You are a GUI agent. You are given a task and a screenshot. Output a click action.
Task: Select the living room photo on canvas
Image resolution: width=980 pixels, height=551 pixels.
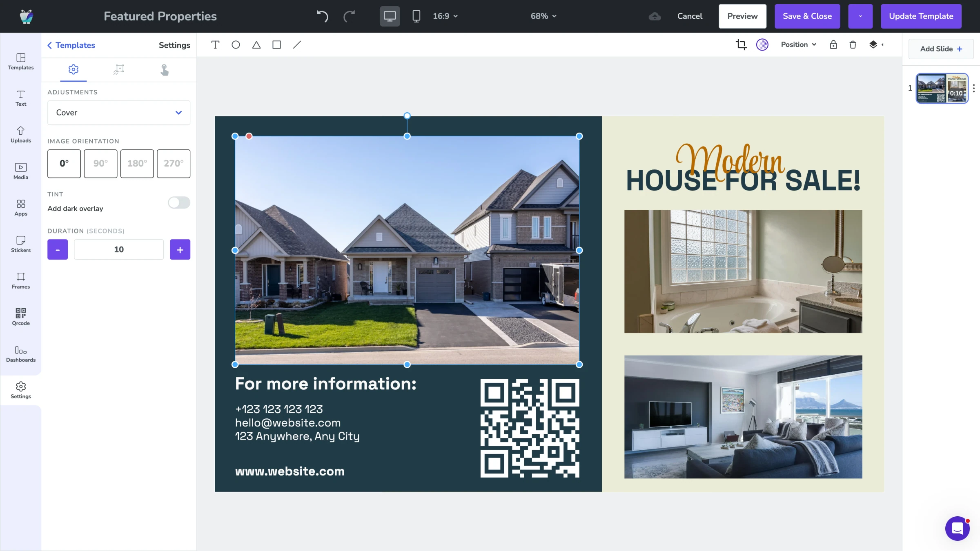743,417
